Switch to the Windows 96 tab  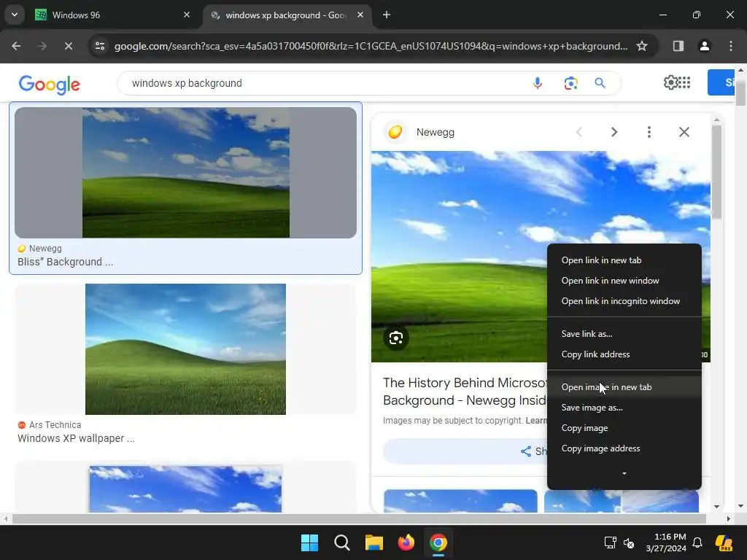(112, 15)
